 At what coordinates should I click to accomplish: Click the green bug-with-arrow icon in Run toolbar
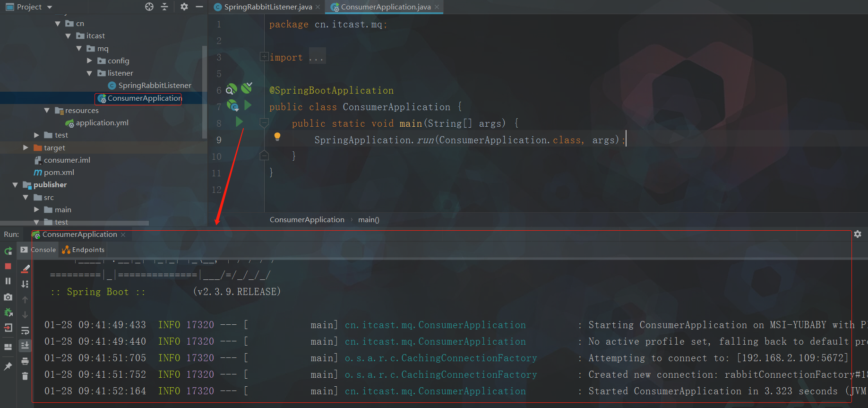point(8,313)
